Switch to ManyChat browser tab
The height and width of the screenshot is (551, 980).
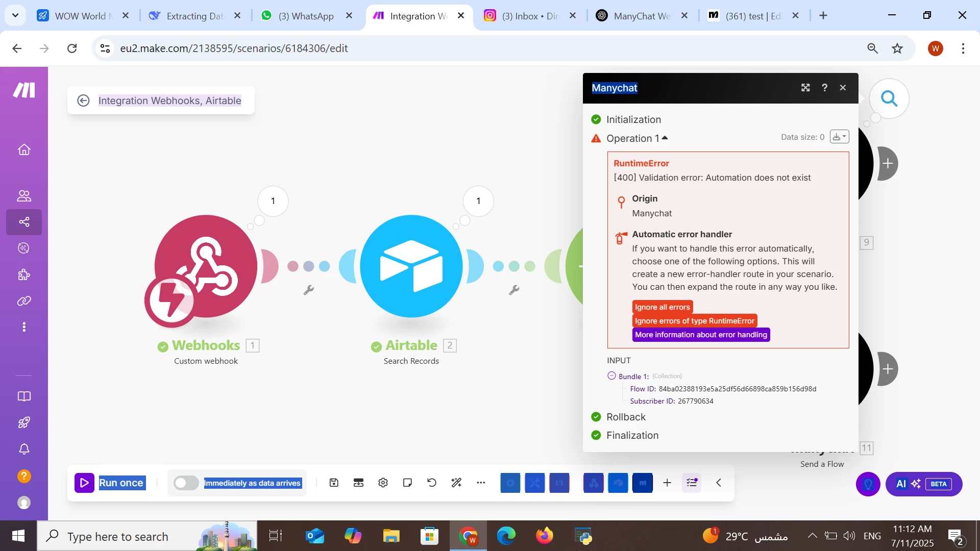pos(642,16)
